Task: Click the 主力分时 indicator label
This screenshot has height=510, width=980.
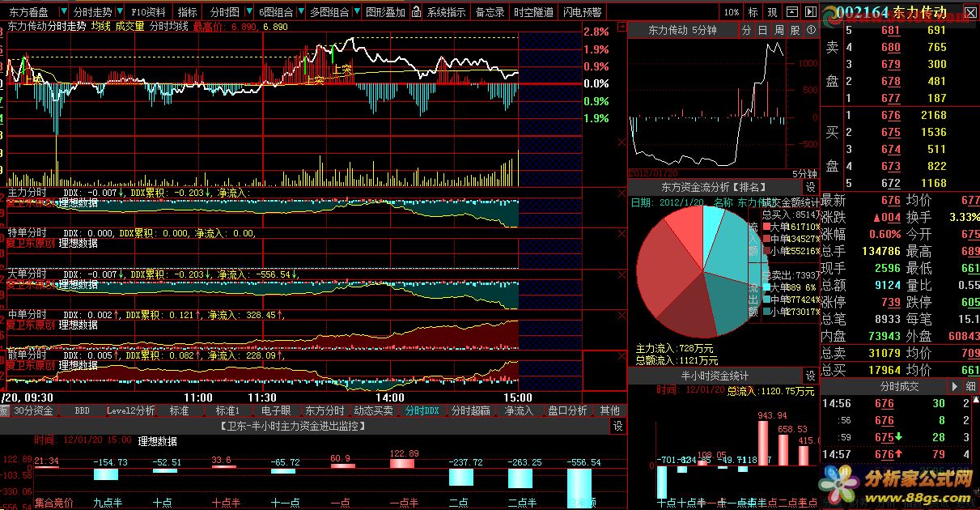Action: tap(28, 193)
